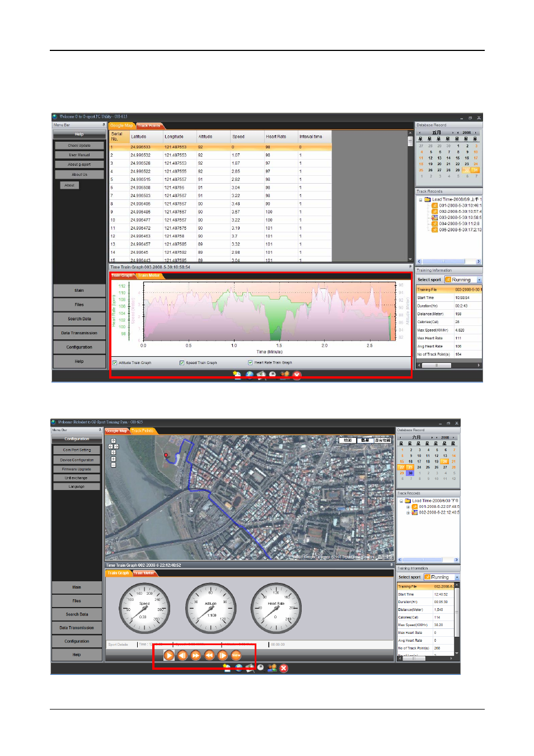Image resolution: width=534 pixels, height=756 pixels.
Task: Click the Heart Rate gauge dial
Action: [276, 608]
